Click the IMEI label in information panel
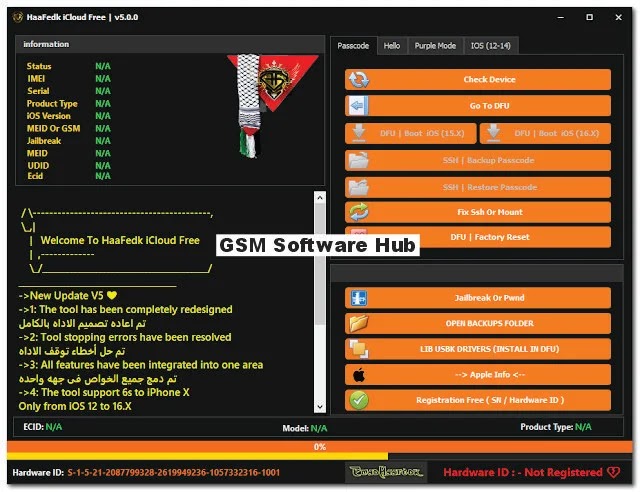The width and height of the screenshot is (640, 492). [36, 79]
